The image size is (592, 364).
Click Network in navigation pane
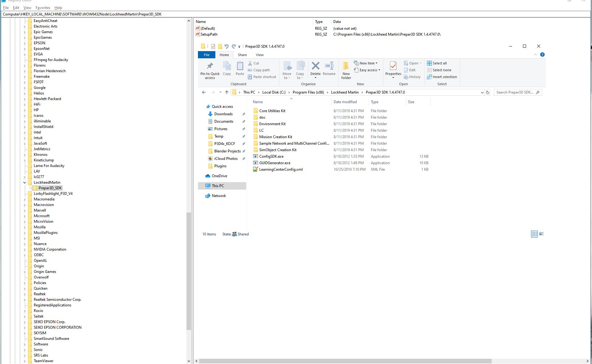pyautogui.click(x=219, y=196)
